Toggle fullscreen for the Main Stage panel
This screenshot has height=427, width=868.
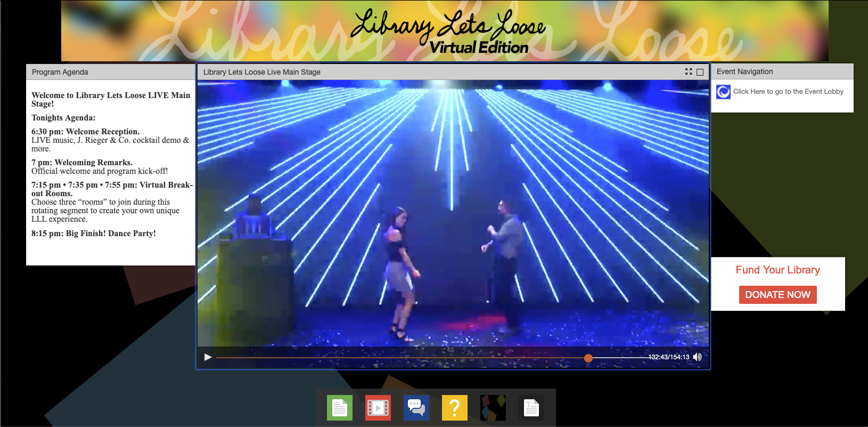(689, 71)
